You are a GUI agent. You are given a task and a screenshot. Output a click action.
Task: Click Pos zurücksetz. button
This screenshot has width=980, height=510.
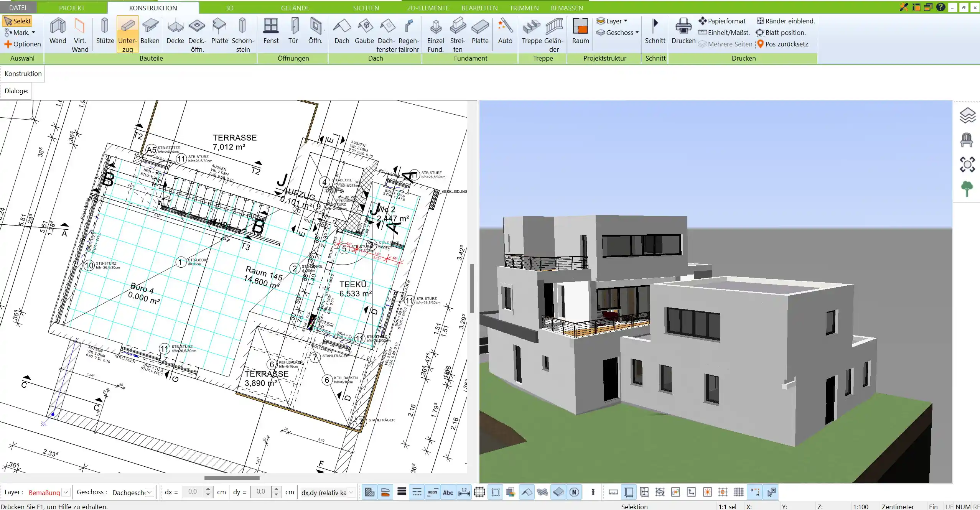[783, 44]
